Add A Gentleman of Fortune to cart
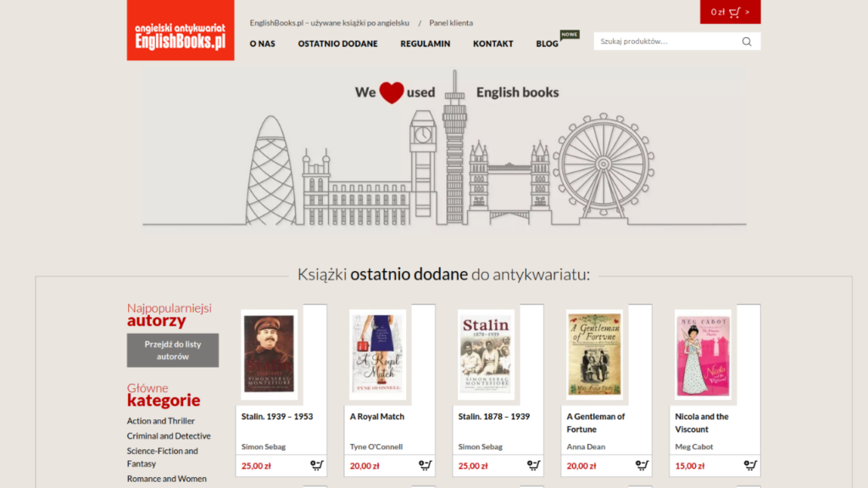 (x=643, y=465)
